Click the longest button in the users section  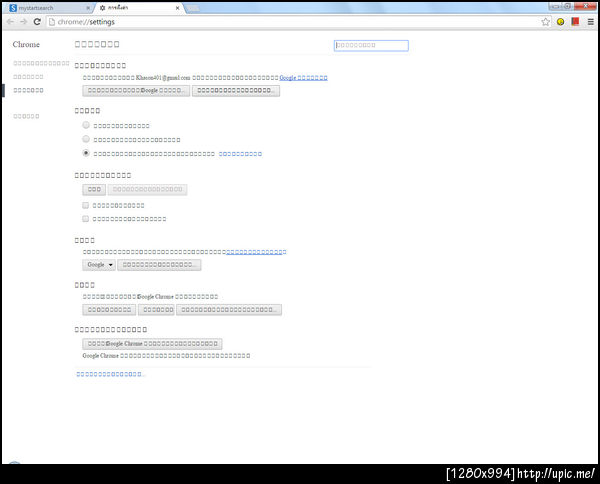coord(229,310)
